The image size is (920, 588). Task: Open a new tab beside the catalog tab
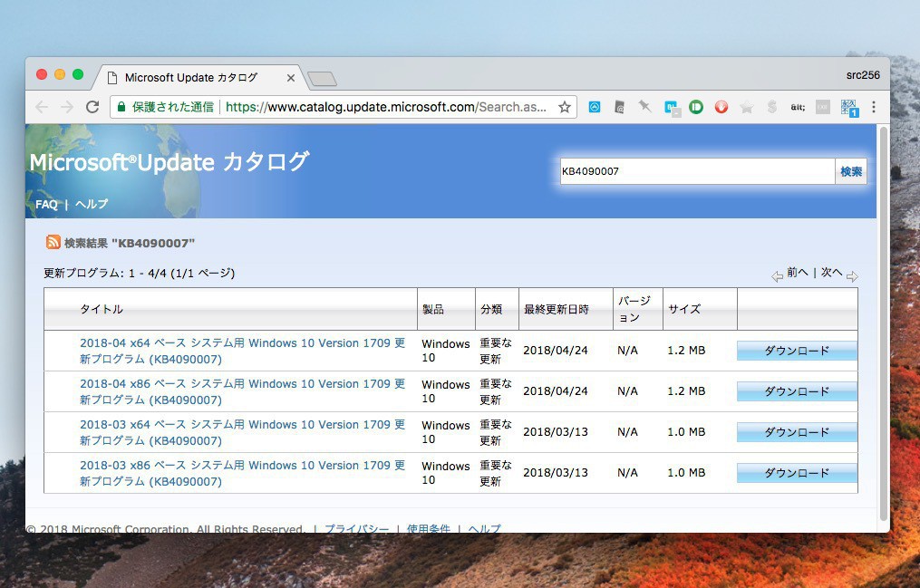coord(322,79)
